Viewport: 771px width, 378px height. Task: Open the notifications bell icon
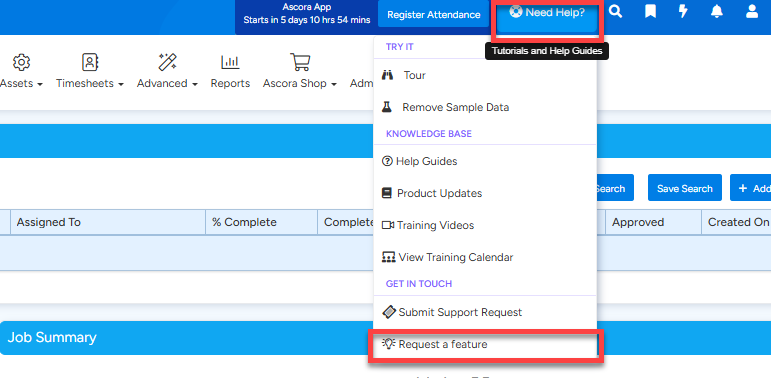click(717, 12)
